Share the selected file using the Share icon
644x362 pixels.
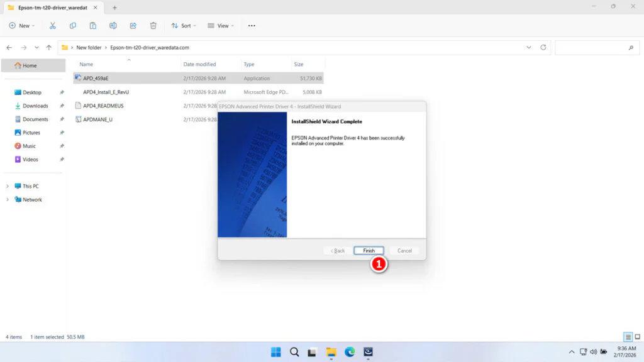[x=133, y=25]
